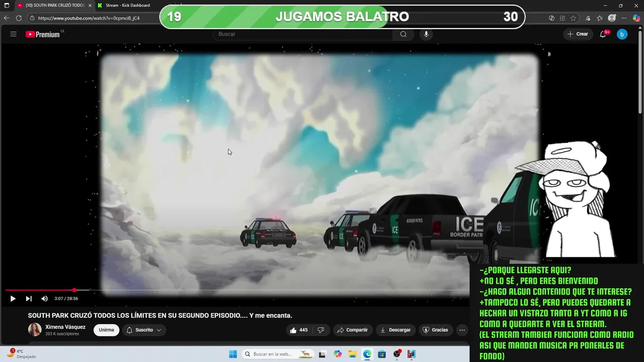Screen dimensions: 644x362
Task: Open Microsoft Store from the taskbar
Action: click(x=382, y=354)
